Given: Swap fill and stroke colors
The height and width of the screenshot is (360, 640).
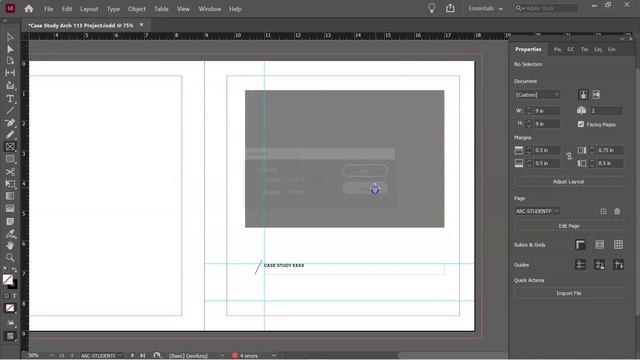Looking at the screenshot, I should pos(14,270).
